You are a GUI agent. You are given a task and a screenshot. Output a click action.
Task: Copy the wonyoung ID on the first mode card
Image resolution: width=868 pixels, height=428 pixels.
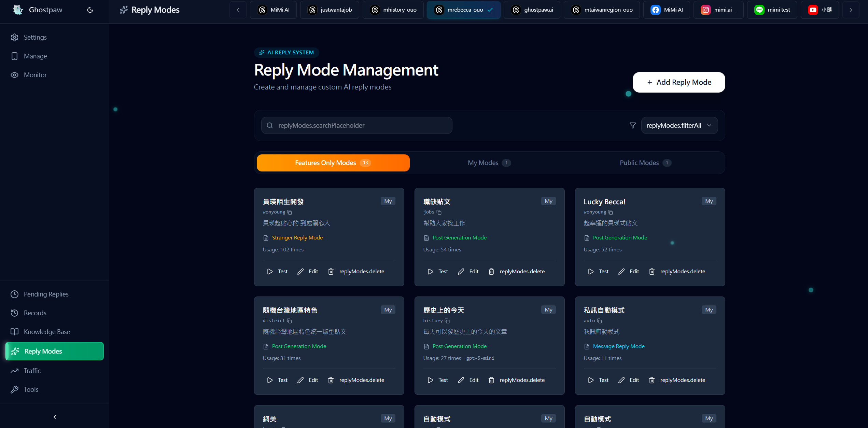290,212
